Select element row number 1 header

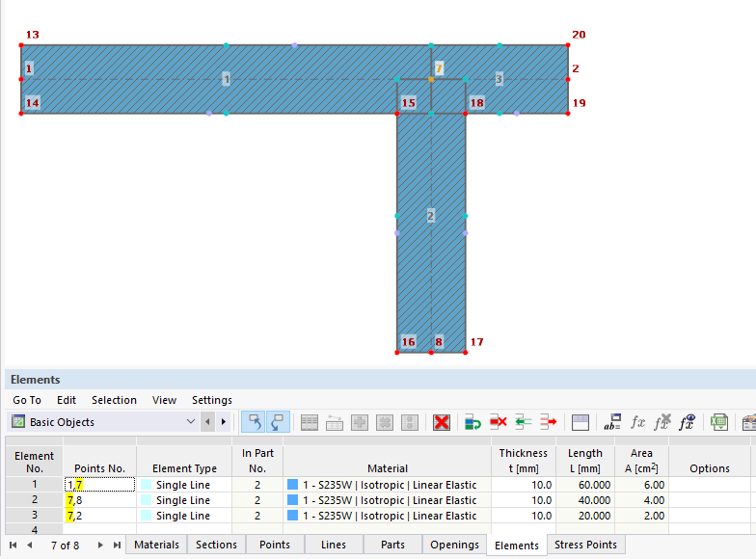click(x=35, y=484)
